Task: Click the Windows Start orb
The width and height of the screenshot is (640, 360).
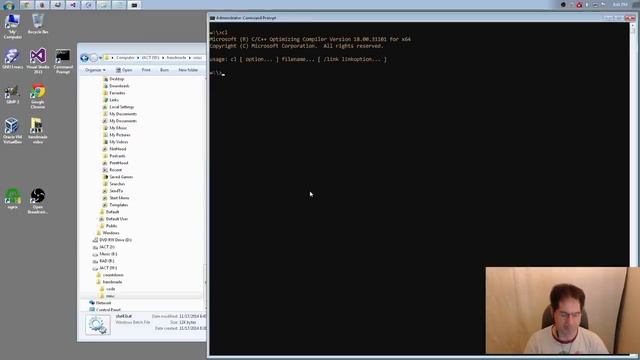Action: (x=9, y=5)
